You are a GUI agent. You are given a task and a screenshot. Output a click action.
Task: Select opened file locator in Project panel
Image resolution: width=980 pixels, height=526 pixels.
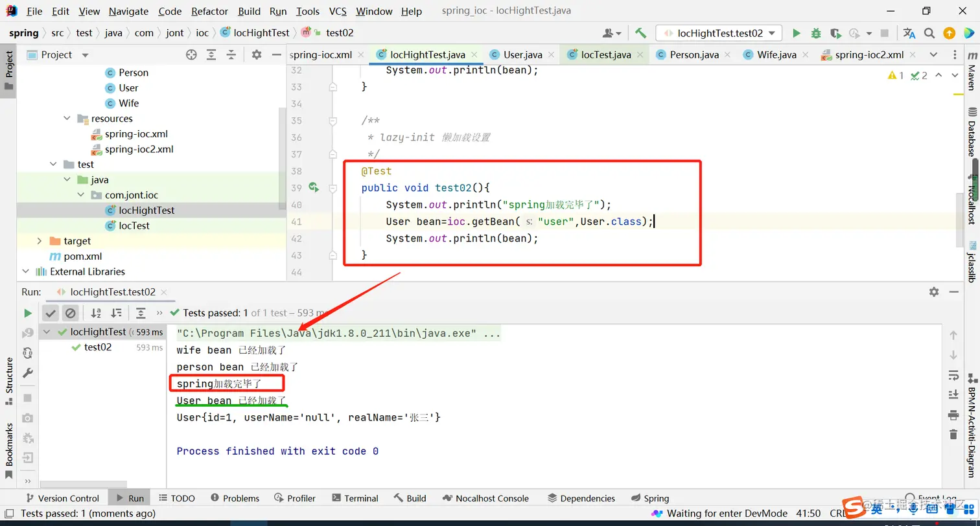tap(191, 55)
